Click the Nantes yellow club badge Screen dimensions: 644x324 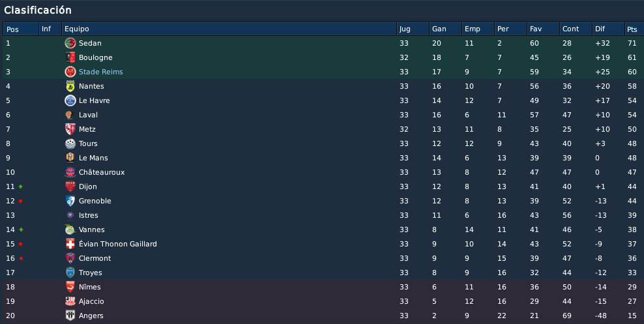[x=70, y=86]
